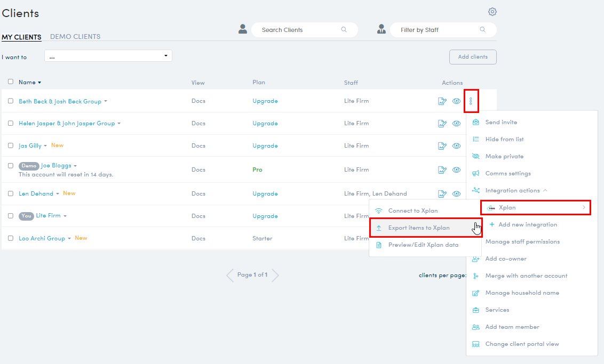Select the Loo Archi Group checkbox
Image resolution: width=604 pixels, height=364 pixels.
point(11,238)
